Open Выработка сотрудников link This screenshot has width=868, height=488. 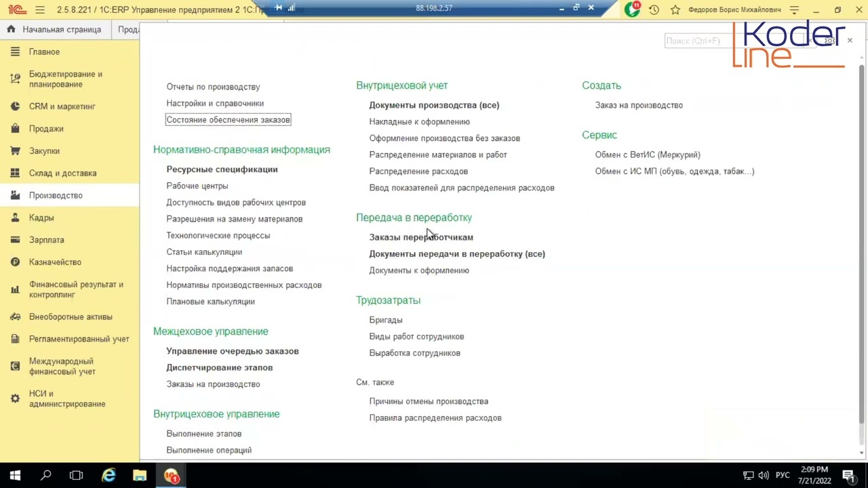click(414, 353)
